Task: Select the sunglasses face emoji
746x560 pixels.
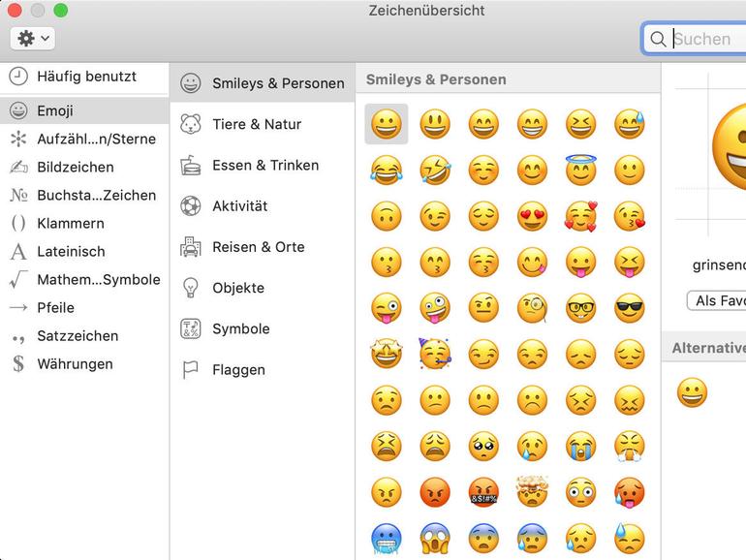Action: (630, 308)
